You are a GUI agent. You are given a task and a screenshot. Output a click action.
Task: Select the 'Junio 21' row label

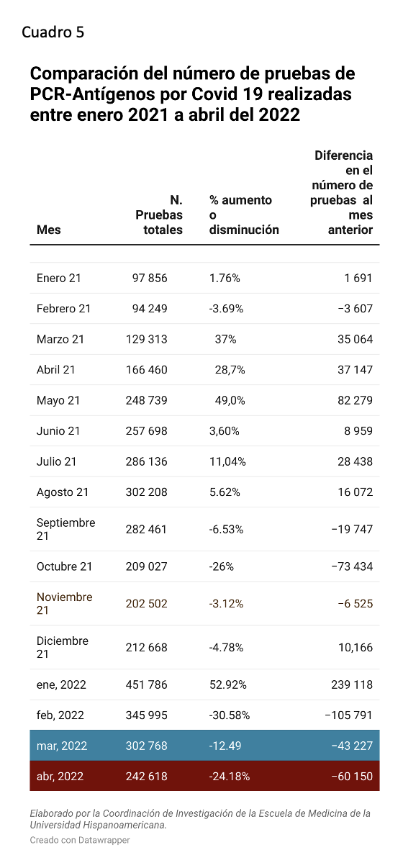[x=58, y=431]
